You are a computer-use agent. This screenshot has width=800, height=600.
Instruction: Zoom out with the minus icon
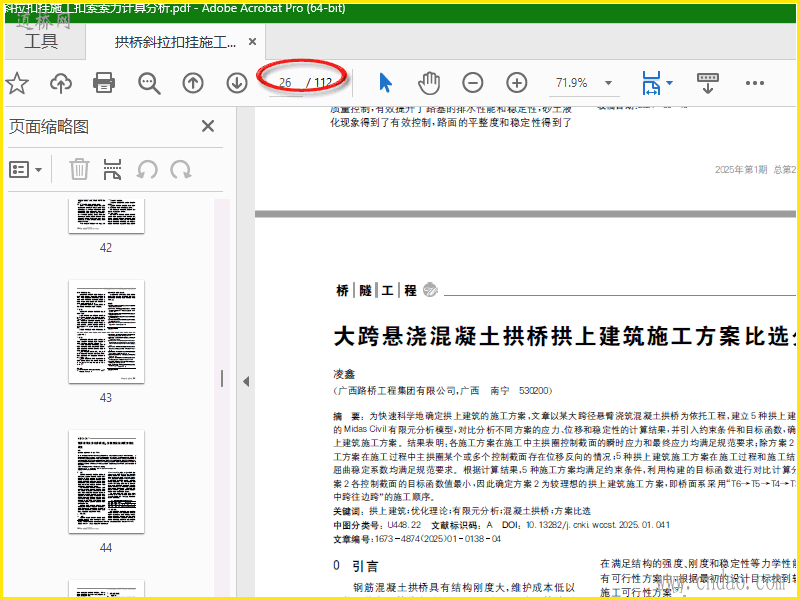point(472,83)
